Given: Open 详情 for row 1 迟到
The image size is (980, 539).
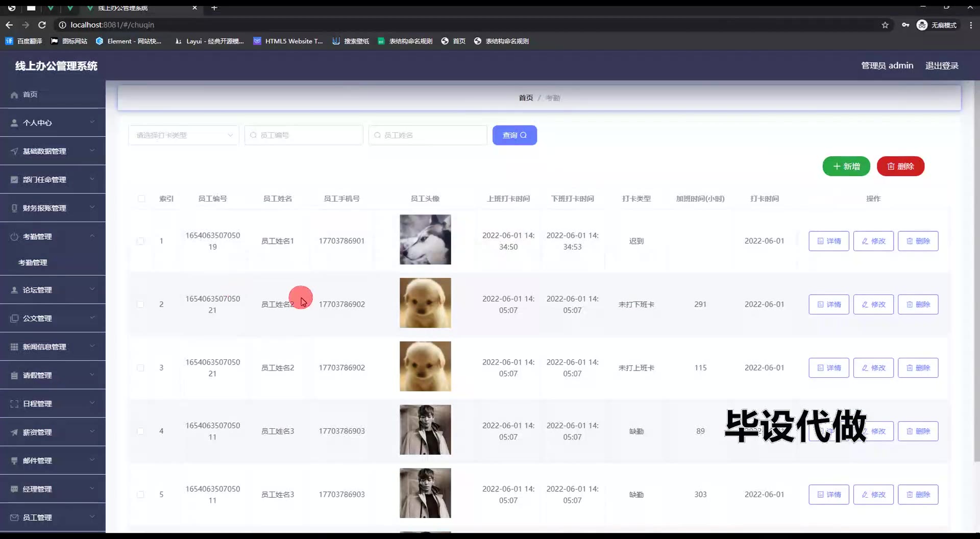Looking at the screenshot, I should (829, 241).
